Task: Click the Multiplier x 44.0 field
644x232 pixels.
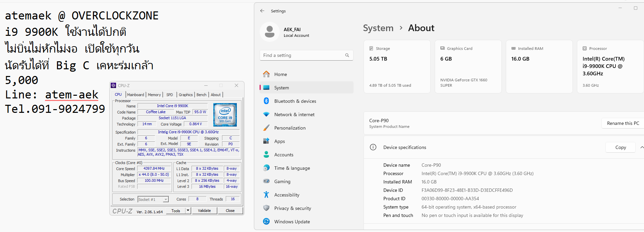Action: point(154,174)
